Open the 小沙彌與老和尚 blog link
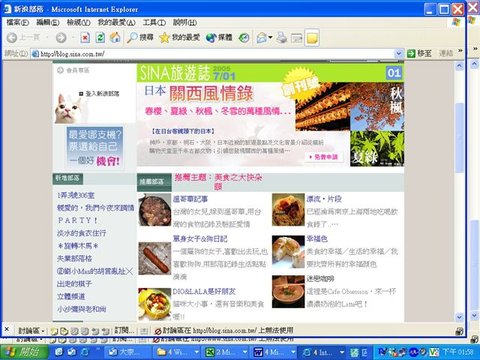 81,309
